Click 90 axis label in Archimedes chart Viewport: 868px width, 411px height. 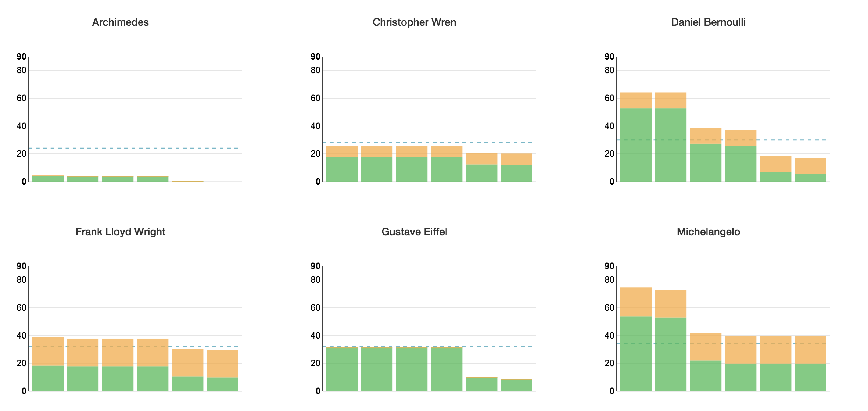click(21, 57)
